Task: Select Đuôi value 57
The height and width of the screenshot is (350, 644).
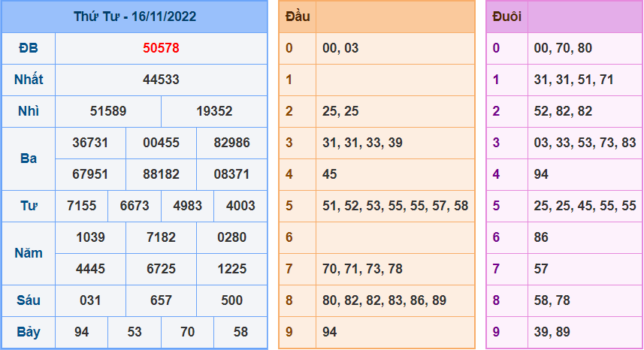Action: point(541,269)
